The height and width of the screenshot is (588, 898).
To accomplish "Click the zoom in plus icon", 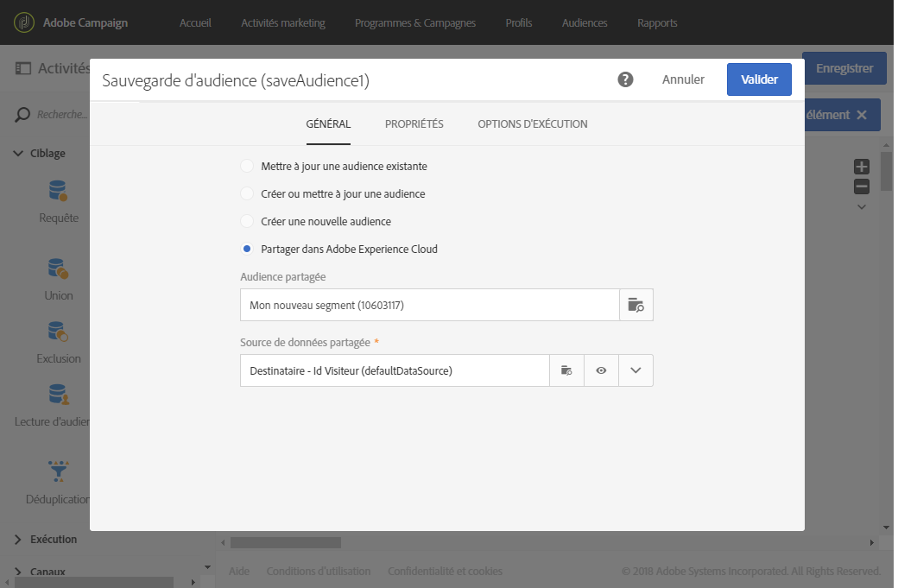I will (861, 167).
